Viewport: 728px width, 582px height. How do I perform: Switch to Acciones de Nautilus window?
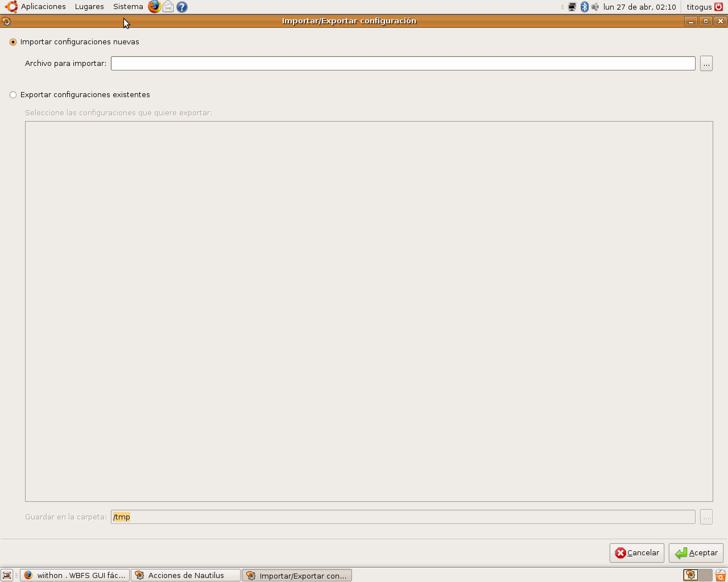pos(186,575)
